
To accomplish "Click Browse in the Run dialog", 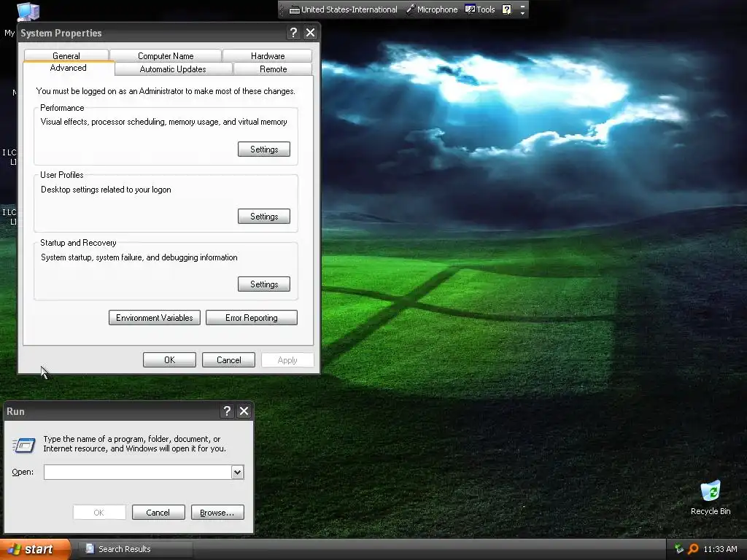I will [x=217, y=513].
